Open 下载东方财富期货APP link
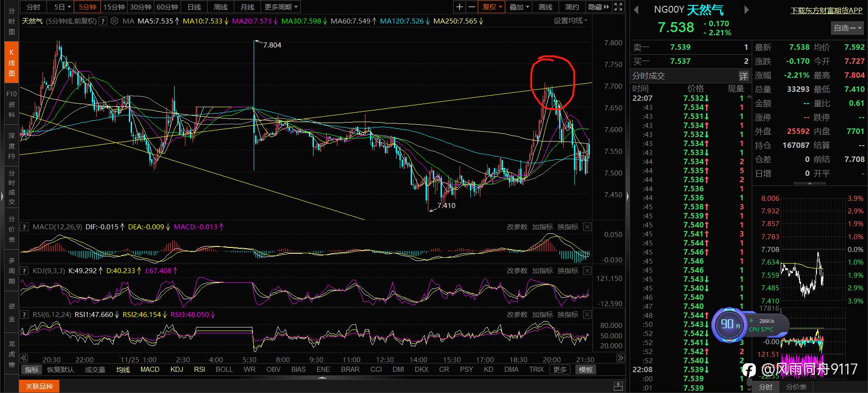The image size is (868, 393). coord(826,10)
